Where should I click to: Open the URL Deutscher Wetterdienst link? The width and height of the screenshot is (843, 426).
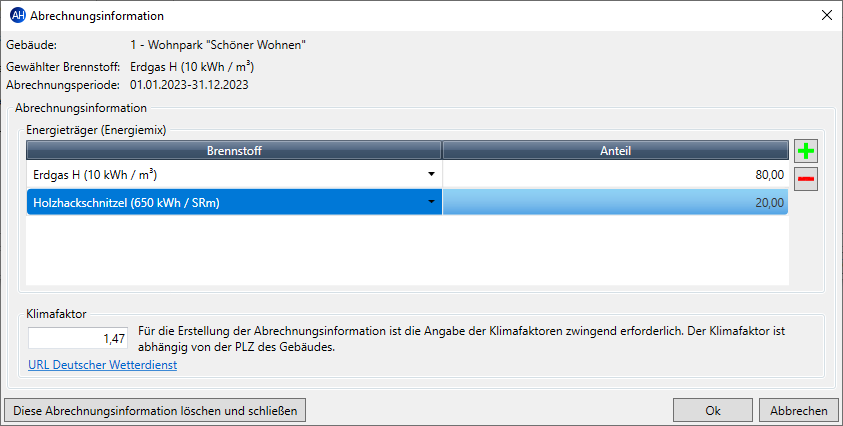point(103,365)
